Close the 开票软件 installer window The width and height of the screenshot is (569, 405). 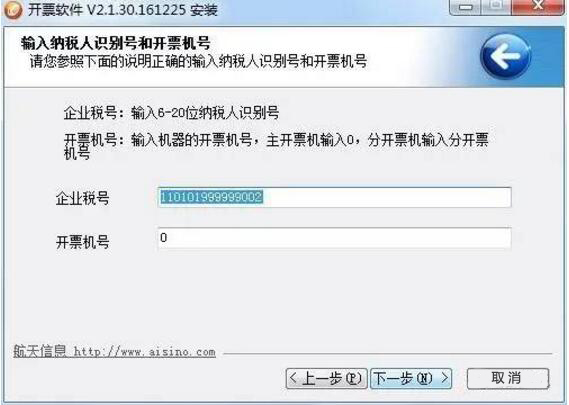click(x=538, y=6)
